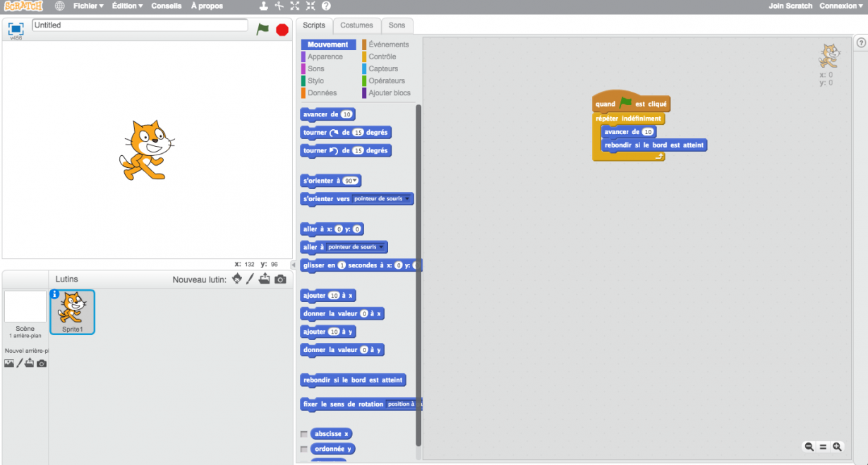The height and width of the screenshot is (465, 868).
Task: Click the cat sprite on the stage
Action: point(146,150)
